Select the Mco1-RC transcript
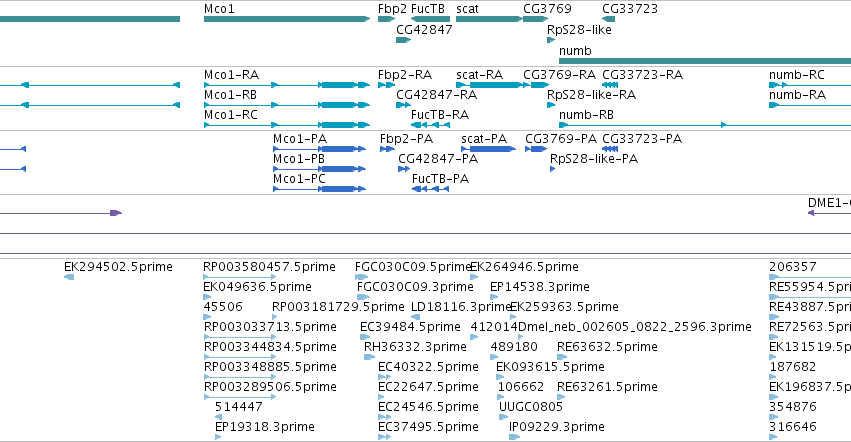Screen dimensions: 851x442 click(x=287, y=125)
